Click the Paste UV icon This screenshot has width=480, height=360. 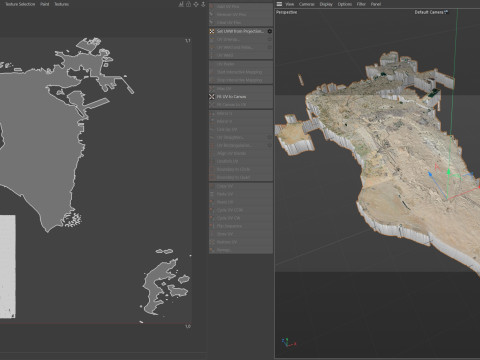[x=212, y=194]
